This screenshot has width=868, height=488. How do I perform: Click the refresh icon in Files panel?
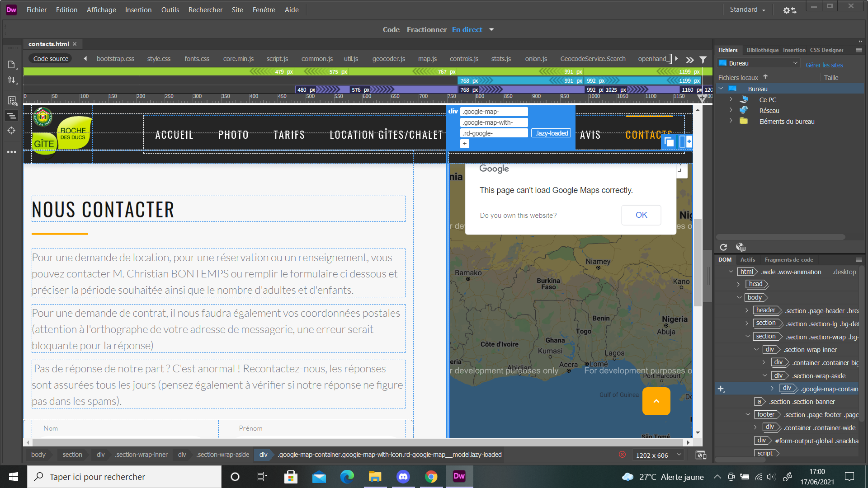(723, 247)
